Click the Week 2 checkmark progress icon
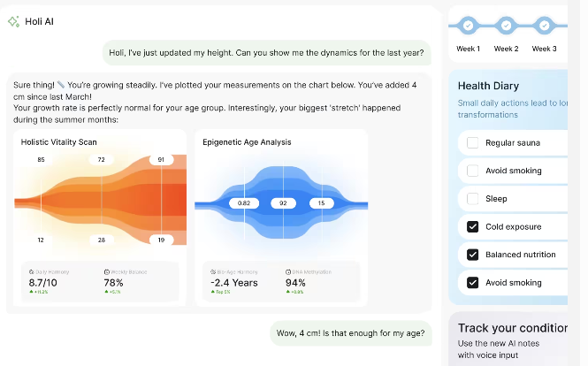588x366 pixels. click(x=507, y=26)
